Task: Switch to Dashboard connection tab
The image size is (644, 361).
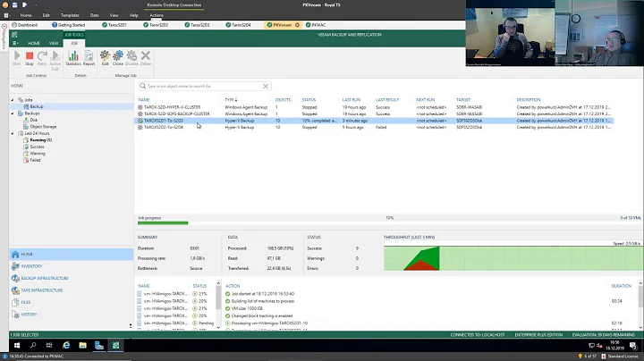Action: (x=25, y=25)
